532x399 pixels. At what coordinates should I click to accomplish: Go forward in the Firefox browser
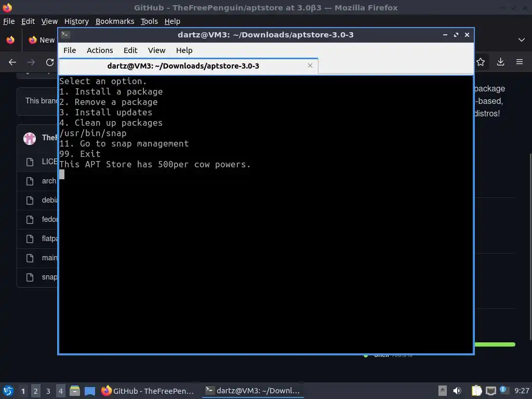point(31,62)
